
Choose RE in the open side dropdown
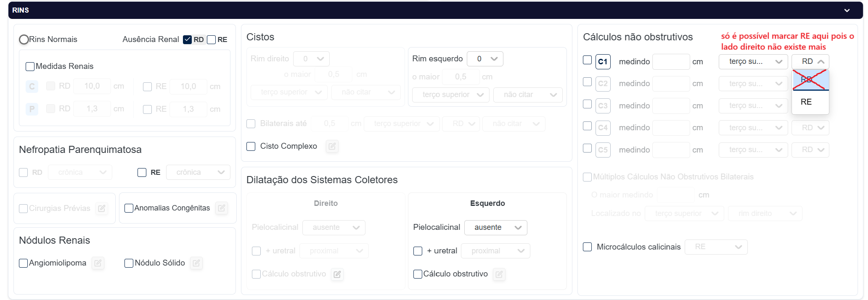point(806,102)
